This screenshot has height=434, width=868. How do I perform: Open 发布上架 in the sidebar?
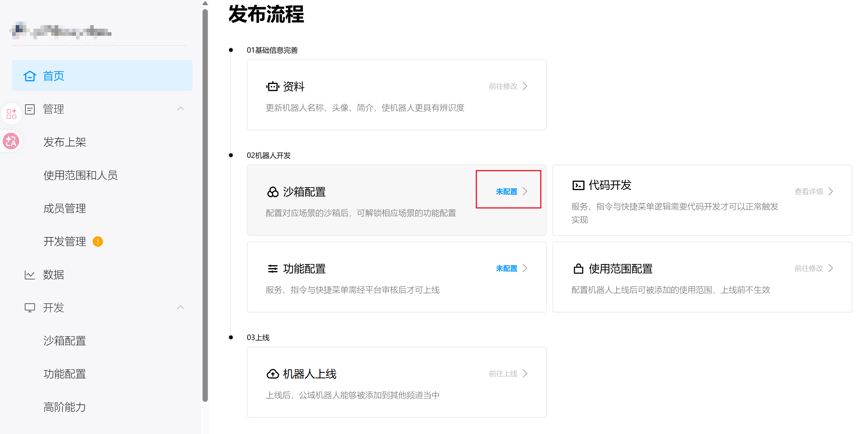click(x=64, y=142)
